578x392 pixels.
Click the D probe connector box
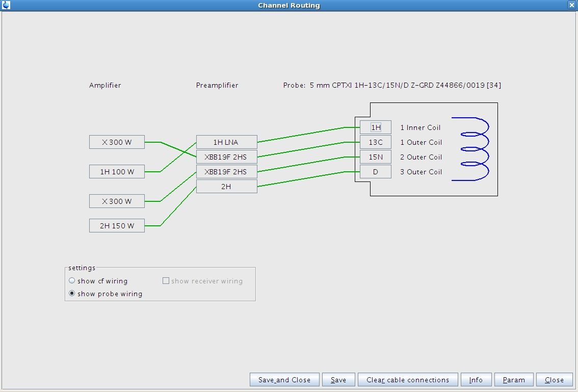[375, 172]
